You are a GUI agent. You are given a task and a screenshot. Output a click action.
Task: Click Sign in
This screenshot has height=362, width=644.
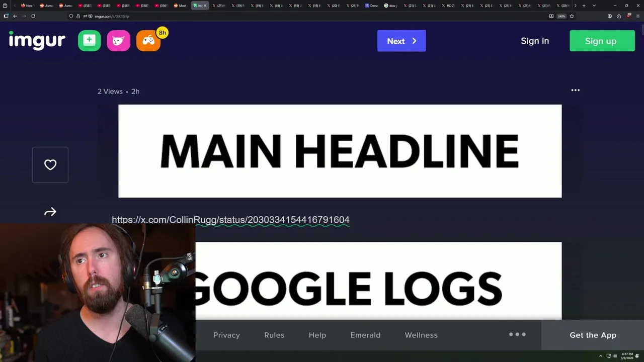(535, 41)
